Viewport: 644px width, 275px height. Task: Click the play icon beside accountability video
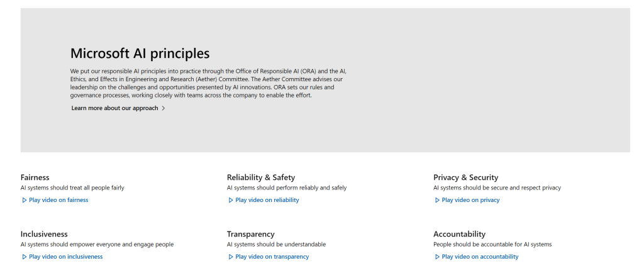tap(437, 257)
